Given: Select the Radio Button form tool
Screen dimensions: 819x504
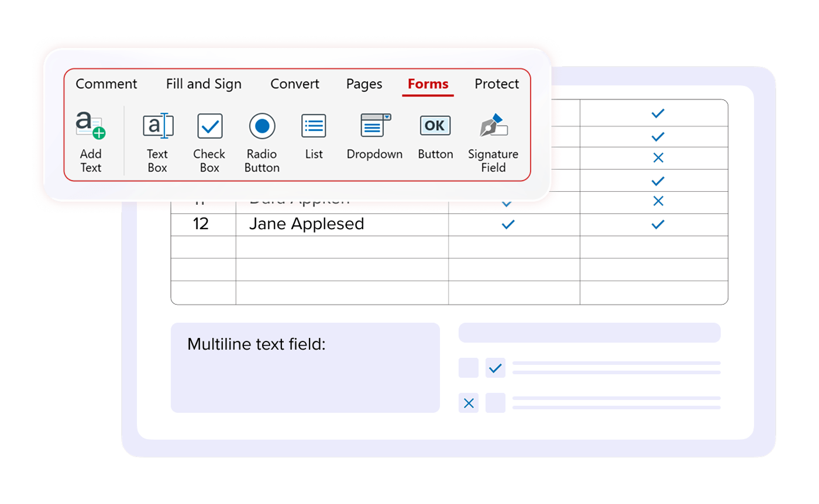Looking at the screenshot, I should [x=262, y=142].
